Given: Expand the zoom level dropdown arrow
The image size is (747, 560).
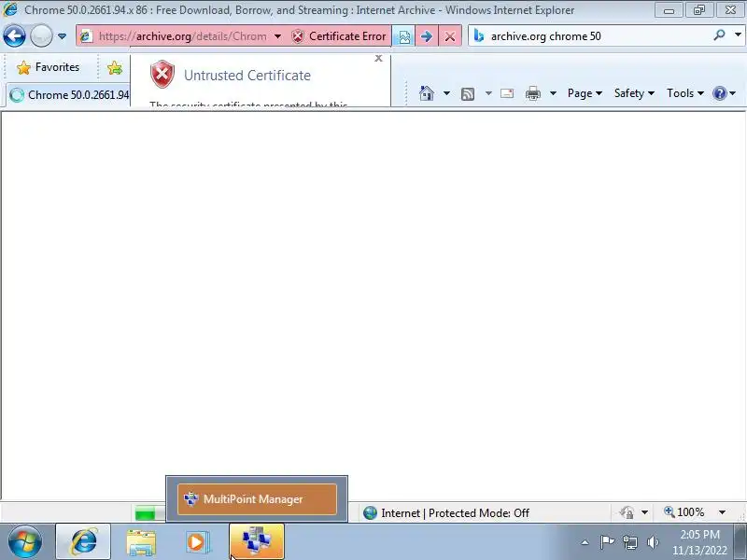Looking at the screenshot, I should point(722,512).
